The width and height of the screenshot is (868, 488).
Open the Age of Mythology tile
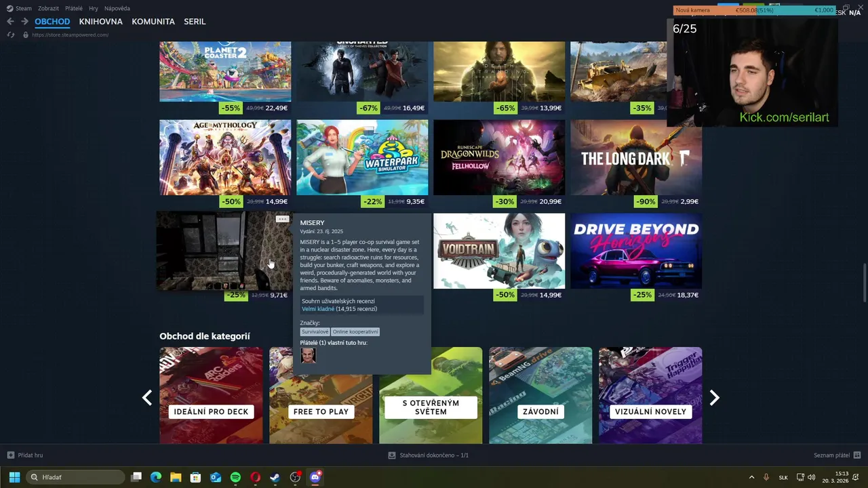click(x=225, y=157)
